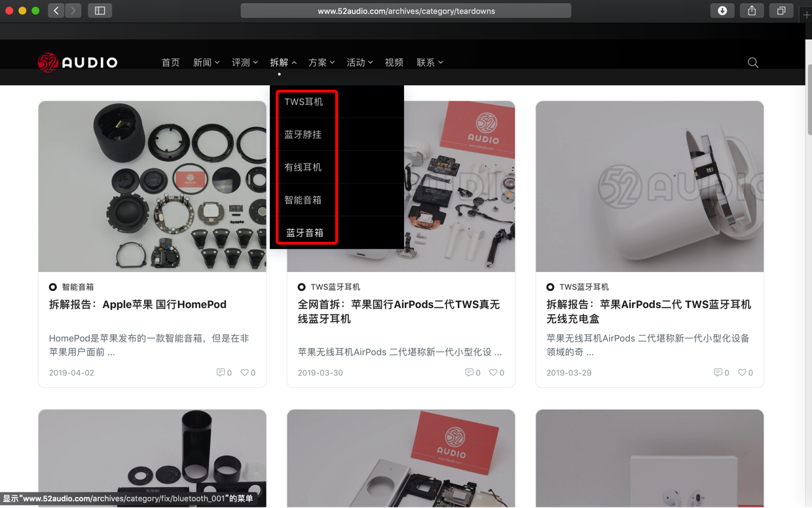The height and width of the screenshot is (508, 812).
Task: Expand the 方案 navigation dropdown
Action: click(x=322, y=62)
